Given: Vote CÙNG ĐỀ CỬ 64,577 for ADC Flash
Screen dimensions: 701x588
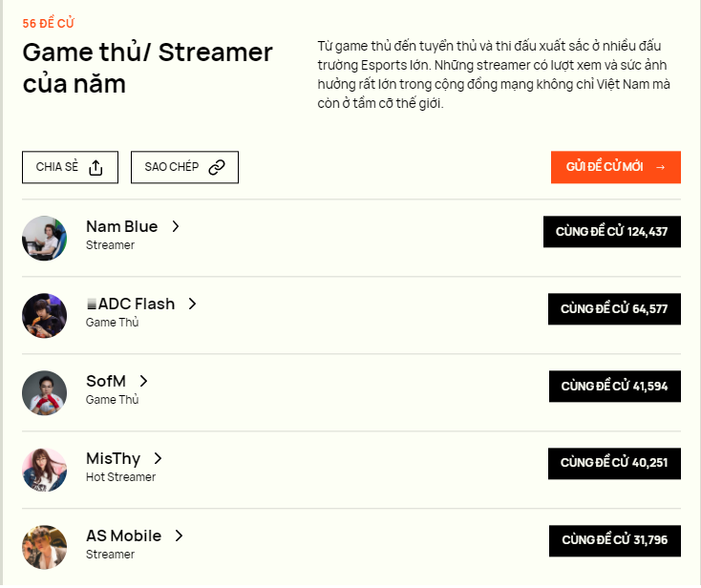Looking at the screenshot, I should [x=614, y=308].
